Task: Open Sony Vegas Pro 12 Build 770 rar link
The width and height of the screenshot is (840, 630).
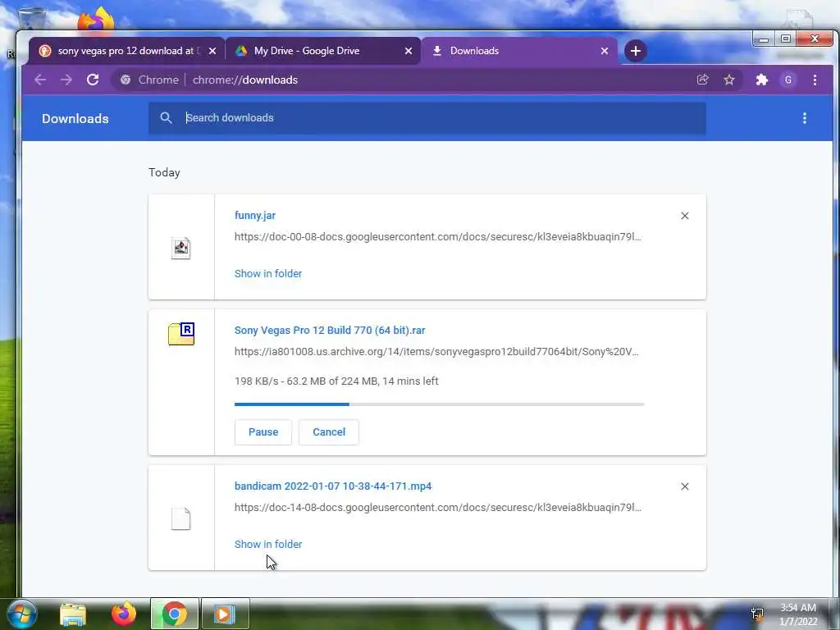Action: (330, 331)
